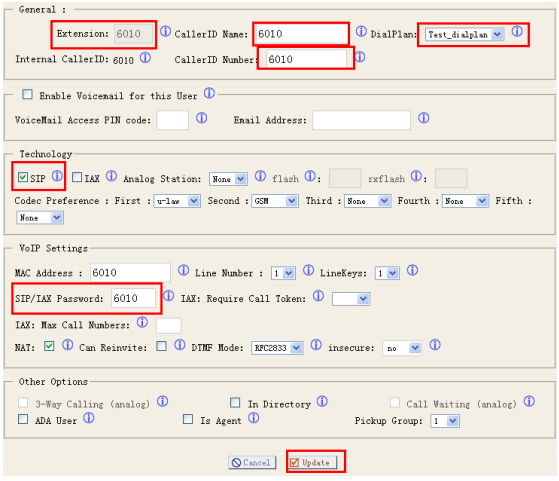
Task: Click info icon after MAC Address field
Action: point(183,270)
